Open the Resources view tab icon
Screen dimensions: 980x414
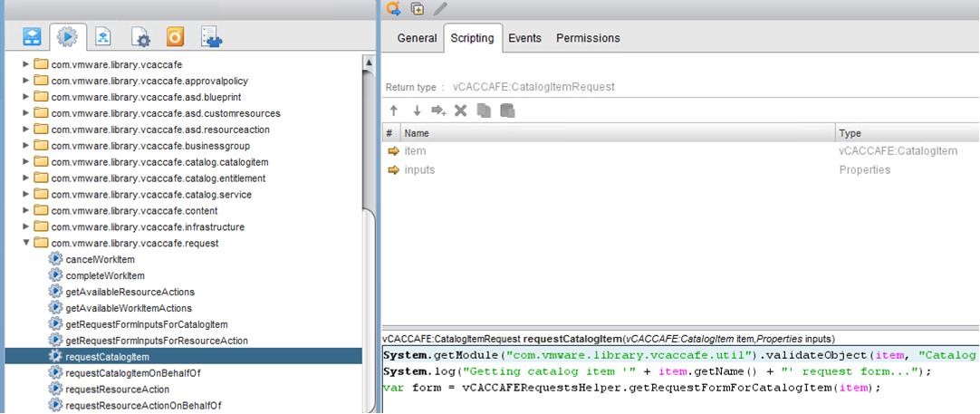pos(103,37)
